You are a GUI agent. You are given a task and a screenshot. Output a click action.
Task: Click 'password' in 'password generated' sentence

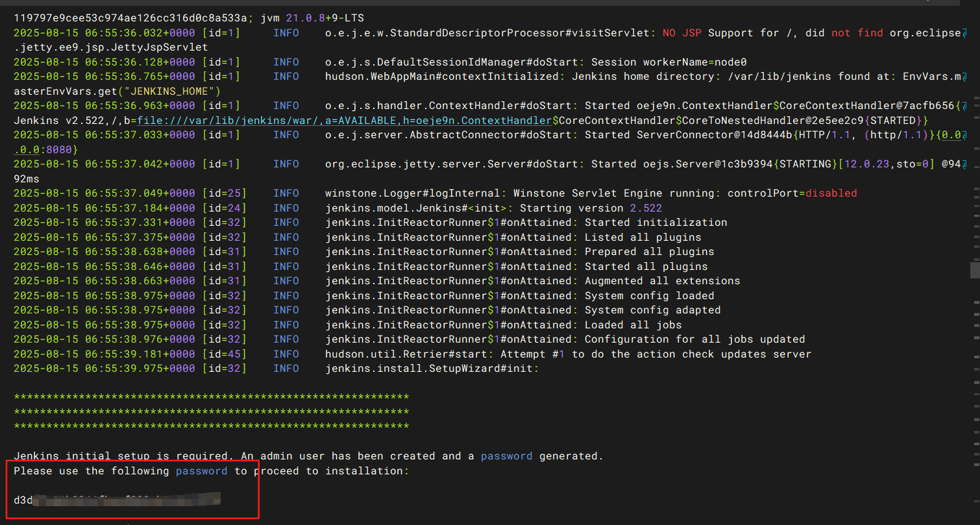507,456
